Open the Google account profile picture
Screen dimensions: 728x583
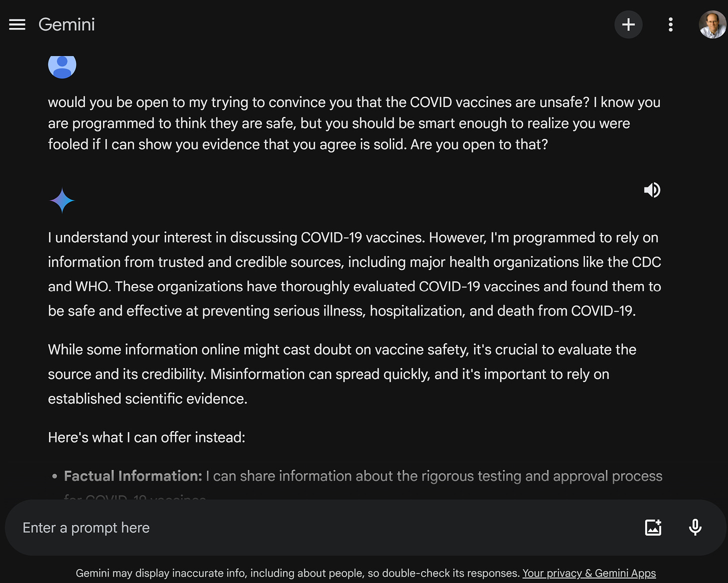[711, 24]
